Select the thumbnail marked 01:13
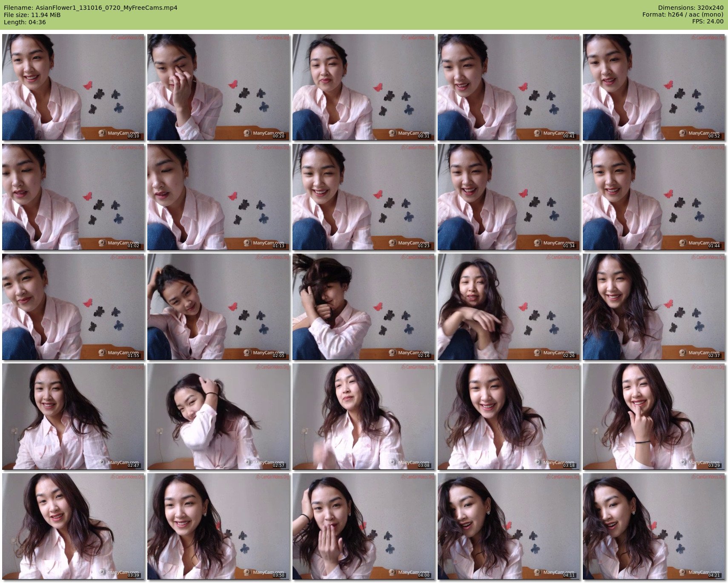The image size is (728, 583). tap(218, 197)
